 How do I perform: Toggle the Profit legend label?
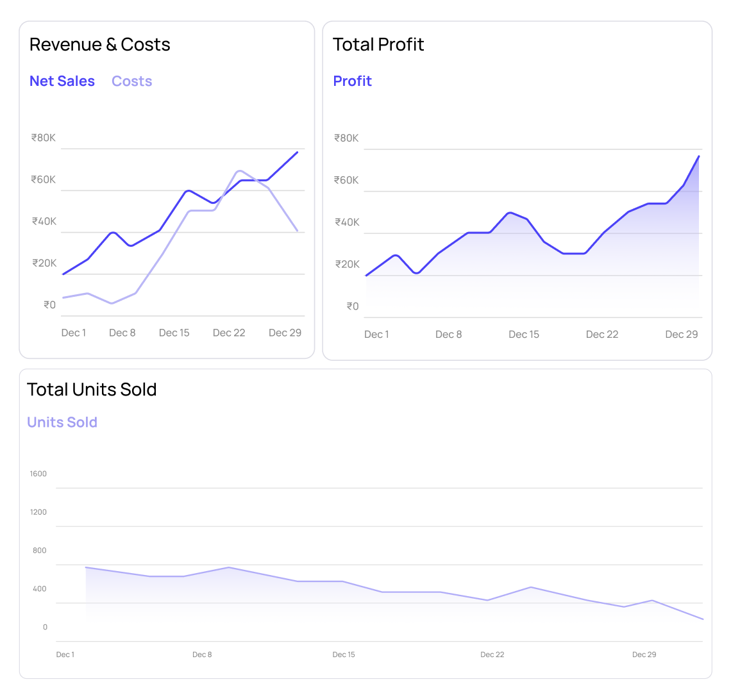(352, 81)
